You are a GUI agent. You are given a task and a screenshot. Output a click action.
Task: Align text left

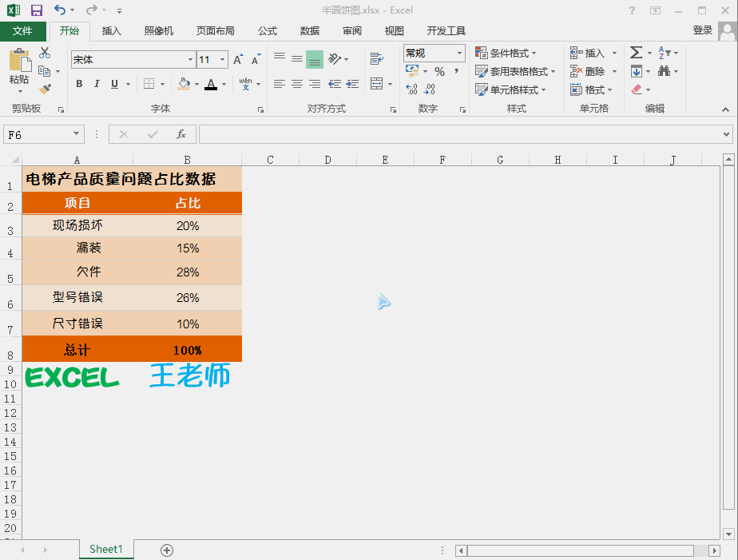click(x=280, y=84)
